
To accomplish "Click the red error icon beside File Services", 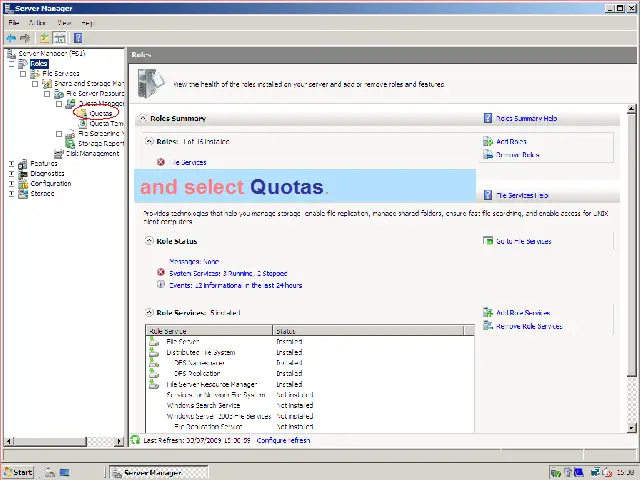I will [x=161, y=162].
